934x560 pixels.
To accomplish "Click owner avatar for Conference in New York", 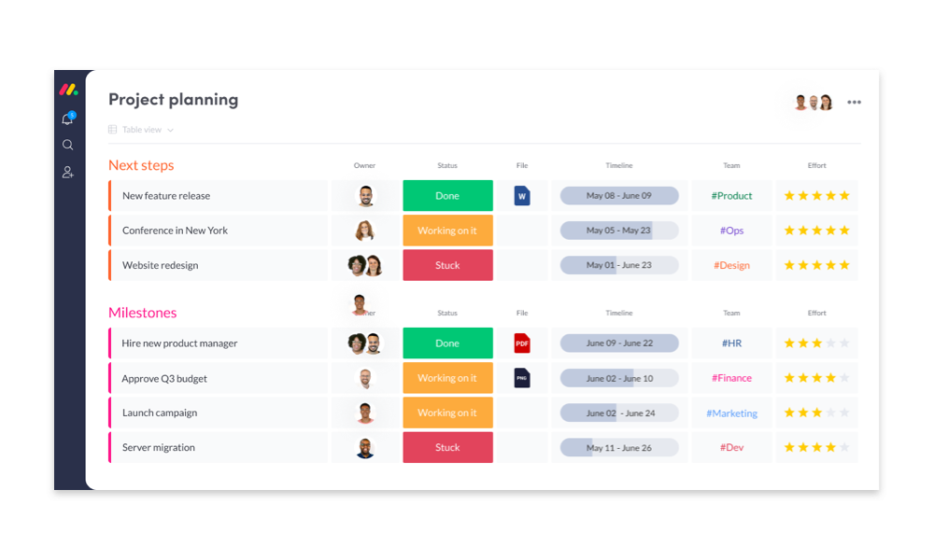I will coord(365,231).
